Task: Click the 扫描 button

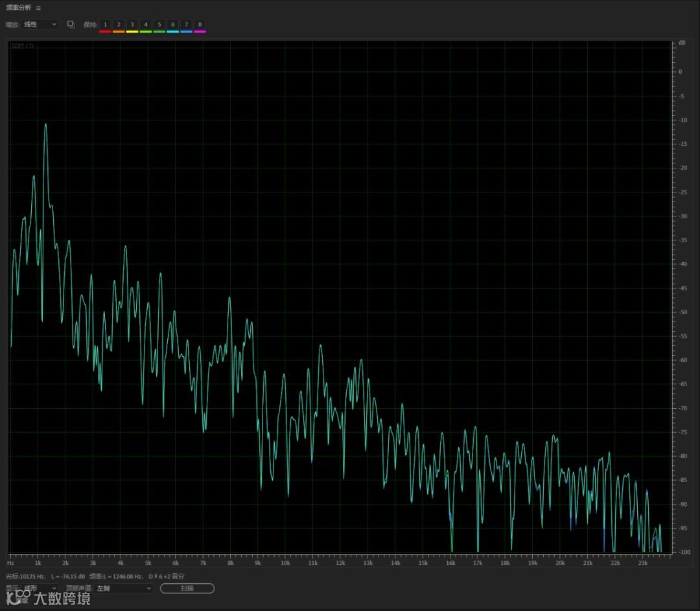Action: [x=187, y=588]
